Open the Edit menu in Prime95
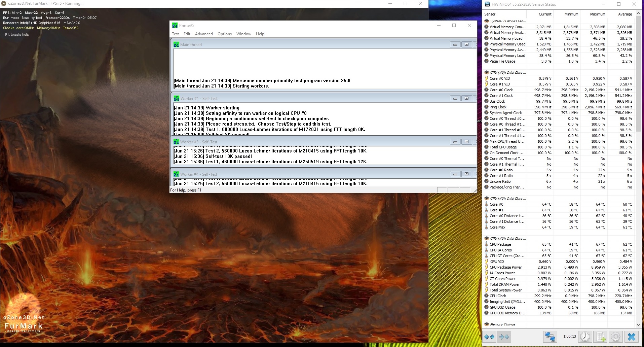 click(x=187, y=34)
